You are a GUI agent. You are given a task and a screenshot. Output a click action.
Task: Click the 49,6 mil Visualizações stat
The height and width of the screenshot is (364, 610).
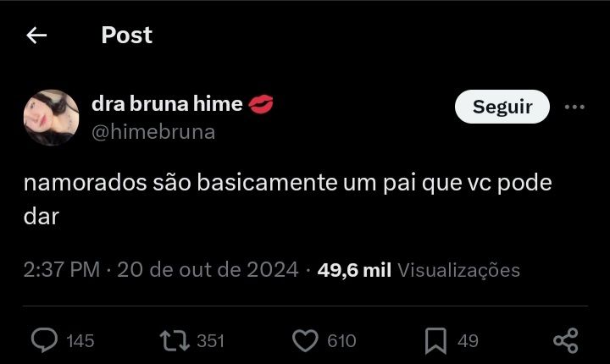pos(419,270)
